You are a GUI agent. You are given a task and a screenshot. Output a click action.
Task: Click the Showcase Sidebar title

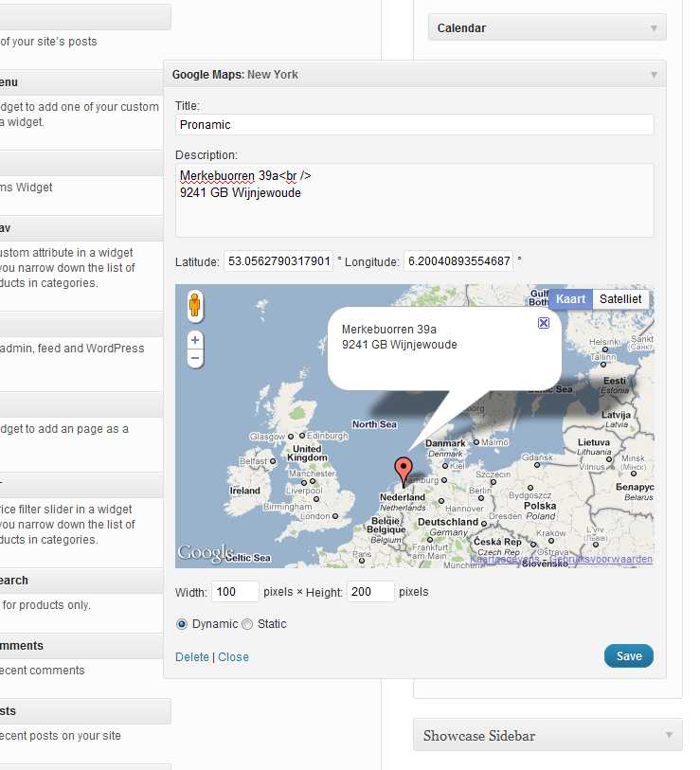point(479,736)
